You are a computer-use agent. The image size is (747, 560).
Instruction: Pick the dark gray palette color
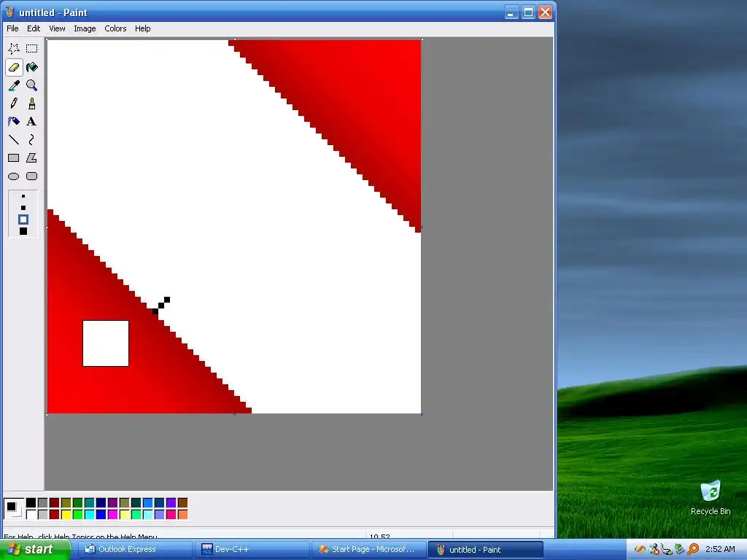tap(42, 503)
